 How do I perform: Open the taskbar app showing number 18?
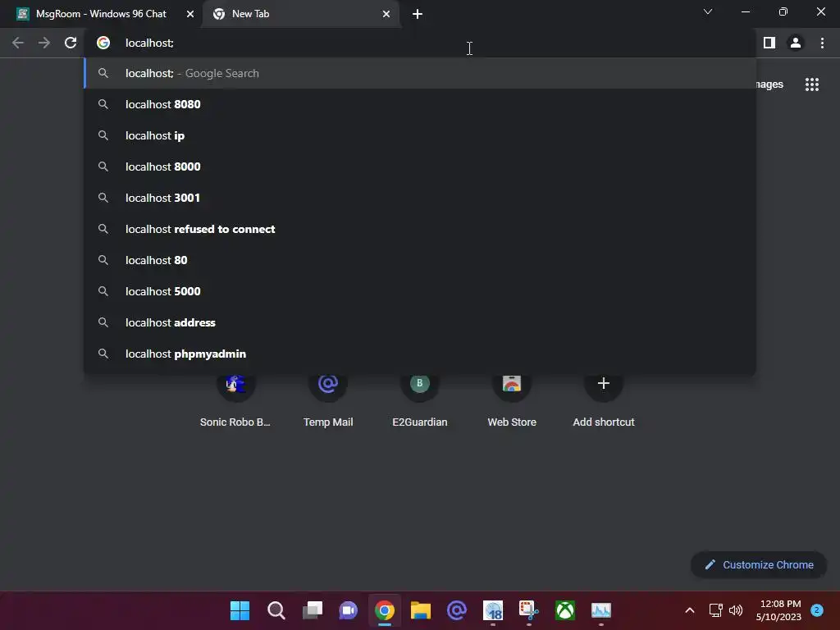(x=493, y=610)
